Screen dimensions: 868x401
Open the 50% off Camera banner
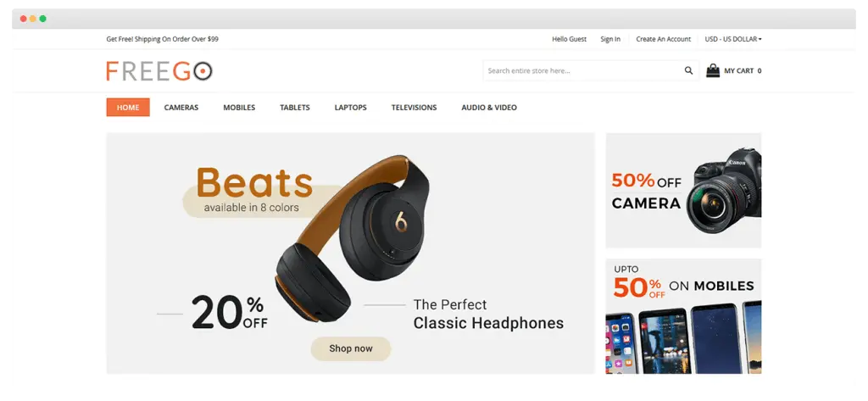[x=683, y=190]
